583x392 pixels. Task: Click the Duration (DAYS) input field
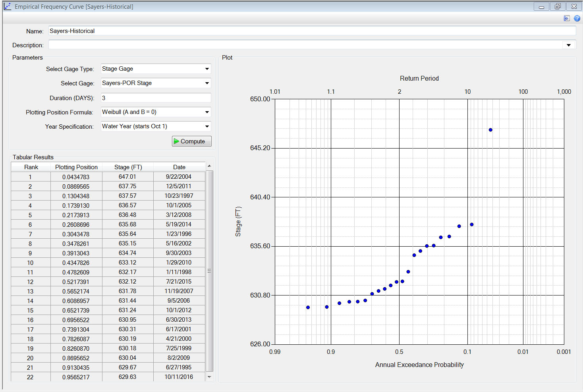[155, 98]
